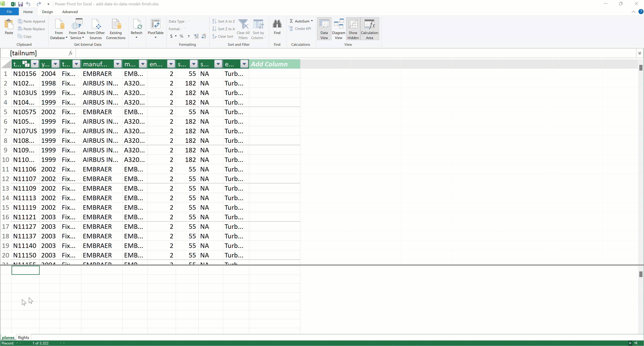Open the manufacturer column filter dropdown
The image size is (644, 346).
(x=117, y=64)
